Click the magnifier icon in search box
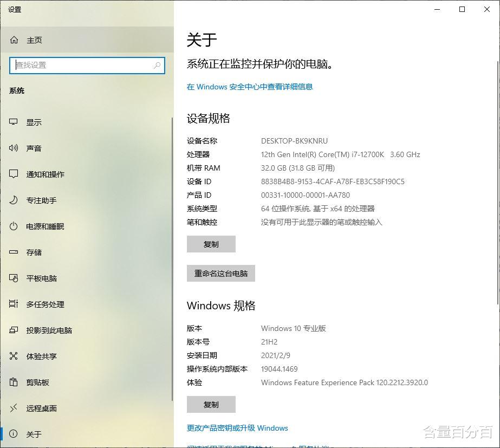 click(157, 66)
